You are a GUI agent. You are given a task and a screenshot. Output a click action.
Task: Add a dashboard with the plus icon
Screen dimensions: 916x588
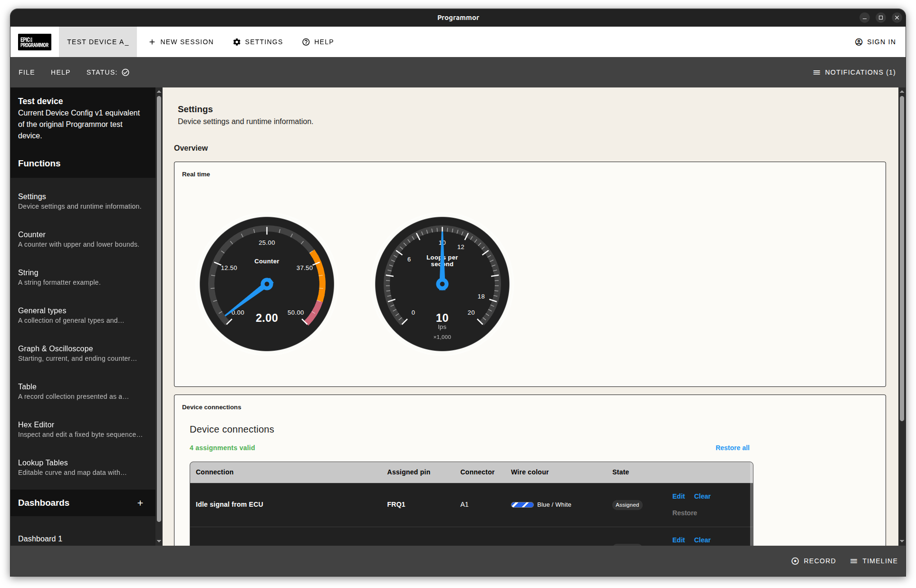pyautogui.click(x=140, y=503)
